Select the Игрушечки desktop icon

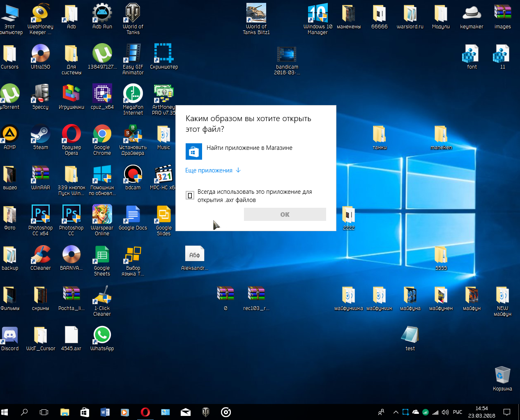tap(71, 97)
